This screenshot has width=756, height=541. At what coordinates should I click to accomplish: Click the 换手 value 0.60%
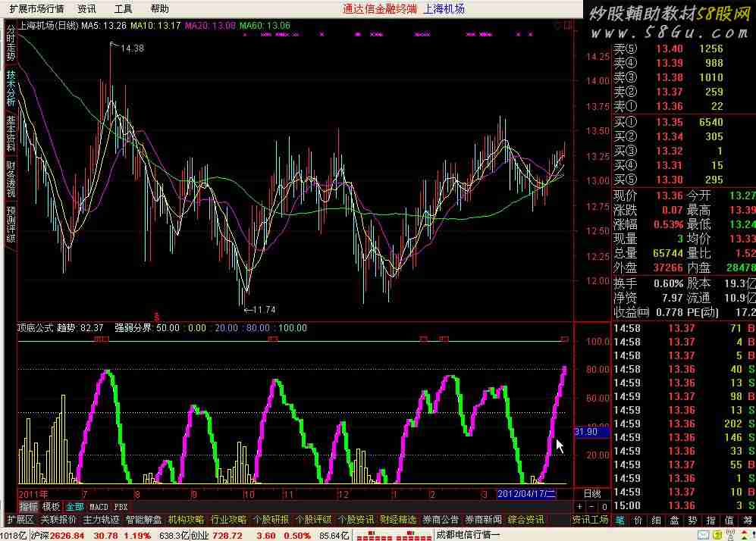tap(668, 283)
